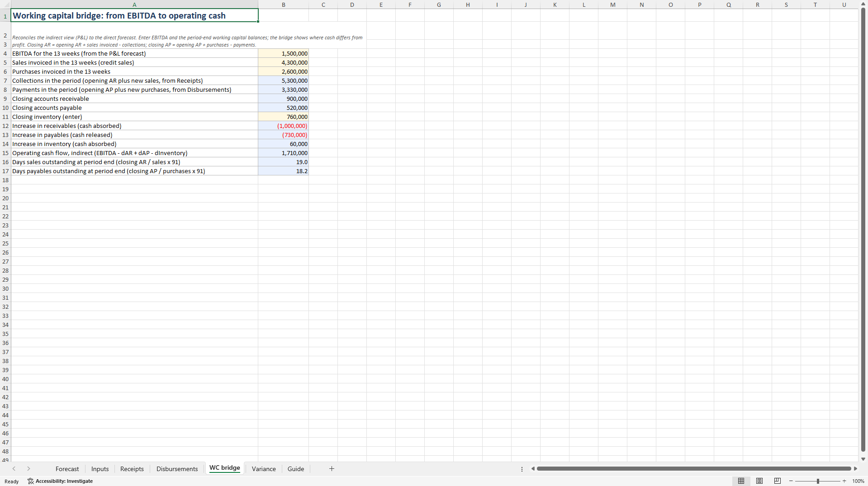This screenshot has width=868, height=486.
Task: Open the Forecast sheet tab
Action: (67, 469)
